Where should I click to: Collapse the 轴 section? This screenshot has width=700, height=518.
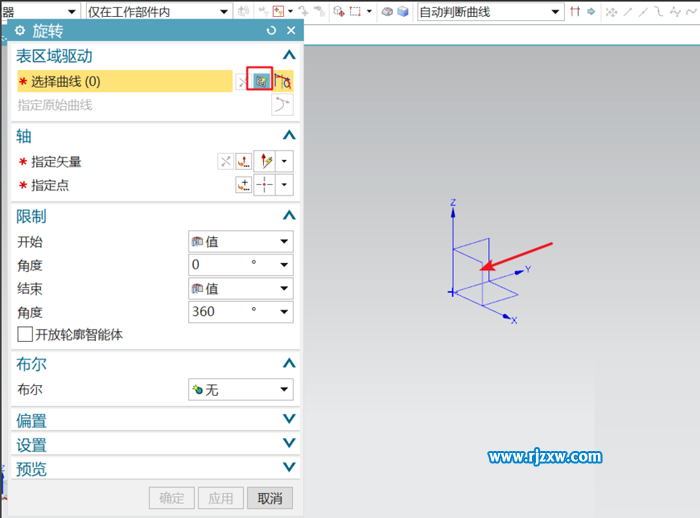289,135
